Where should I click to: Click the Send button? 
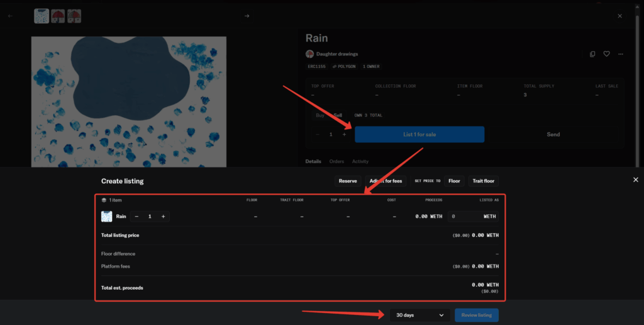[553, 135]
